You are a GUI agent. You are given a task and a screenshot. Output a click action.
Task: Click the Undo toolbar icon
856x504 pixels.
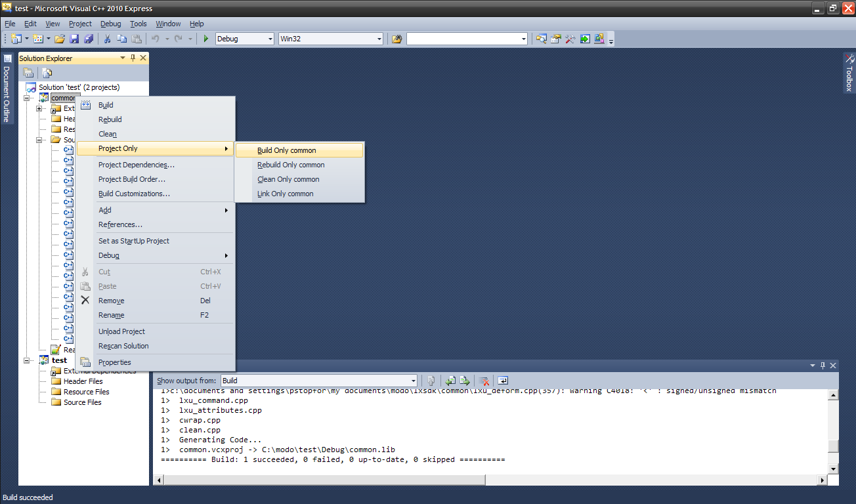tap(156, 39)
